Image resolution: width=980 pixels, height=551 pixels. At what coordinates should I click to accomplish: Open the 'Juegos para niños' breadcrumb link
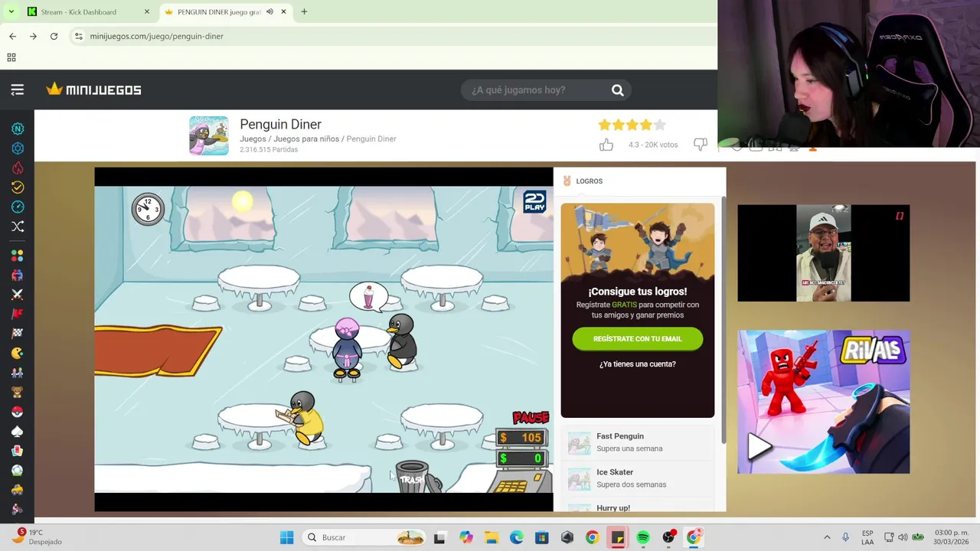pos(306,139)
